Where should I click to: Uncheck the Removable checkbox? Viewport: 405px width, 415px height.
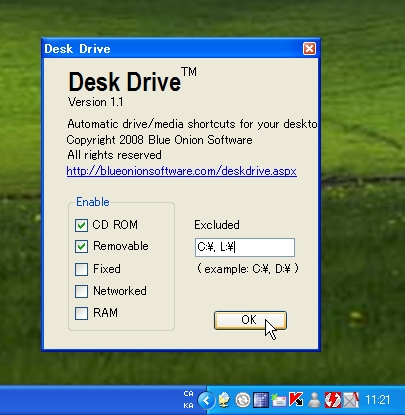click(x=81, y=247)
